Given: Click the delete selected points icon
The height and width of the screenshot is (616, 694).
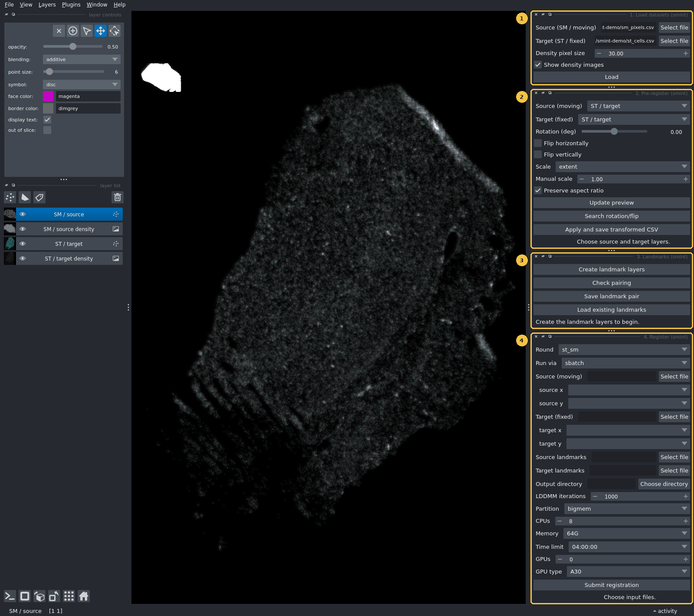Looking at the screenshot, I should point(59,31).
